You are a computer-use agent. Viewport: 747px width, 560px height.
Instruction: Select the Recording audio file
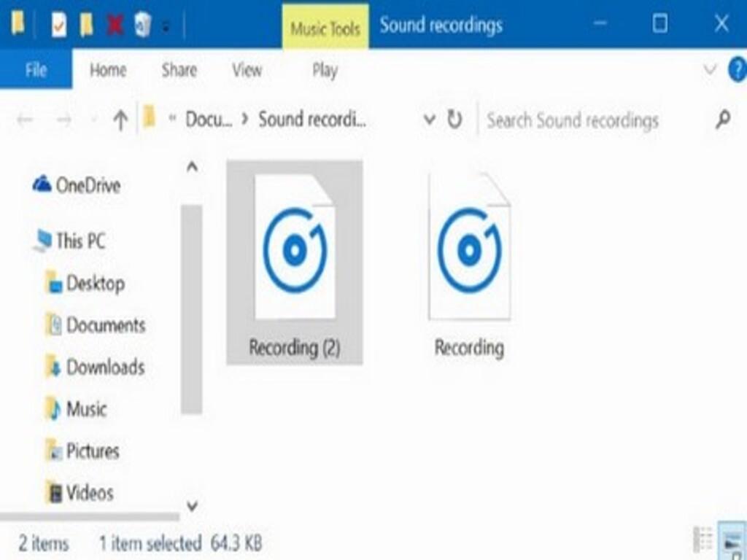click(469, 262)
